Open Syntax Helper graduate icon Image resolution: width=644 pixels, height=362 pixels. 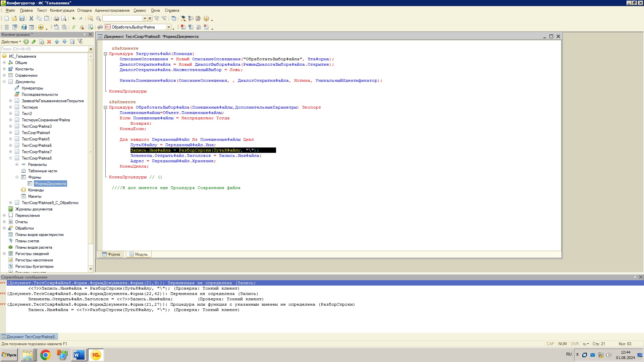183,19
